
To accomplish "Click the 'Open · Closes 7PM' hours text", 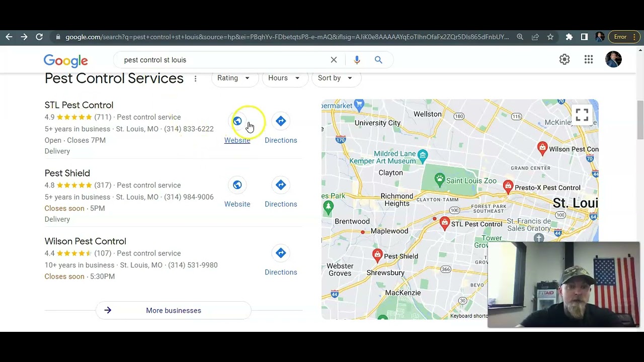I will pos(75,140).
